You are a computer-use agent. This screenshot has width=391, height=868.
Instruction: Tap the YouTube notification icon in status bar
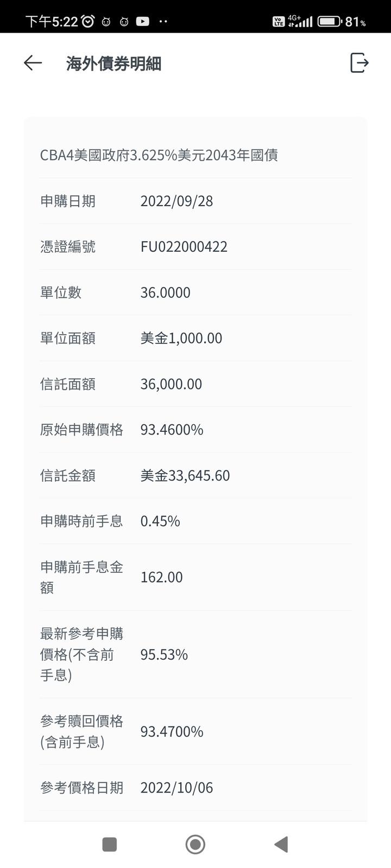pos(143,22)
